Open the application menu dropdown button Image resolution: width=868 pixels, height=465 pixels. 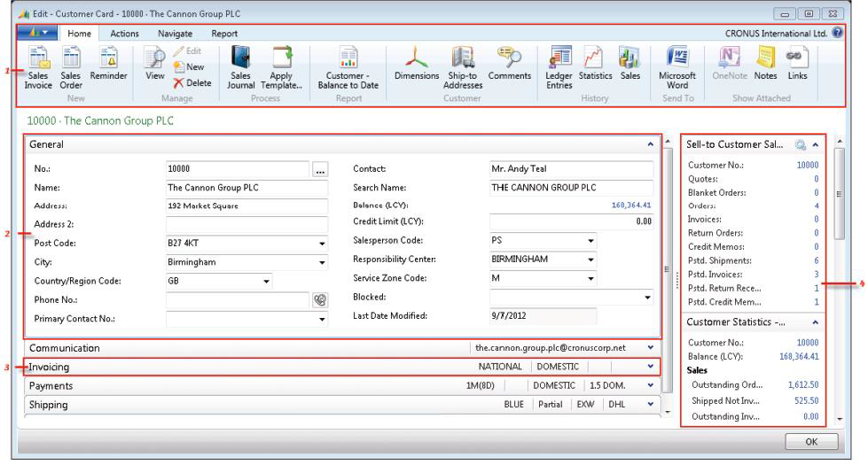[x=37, y=33]
